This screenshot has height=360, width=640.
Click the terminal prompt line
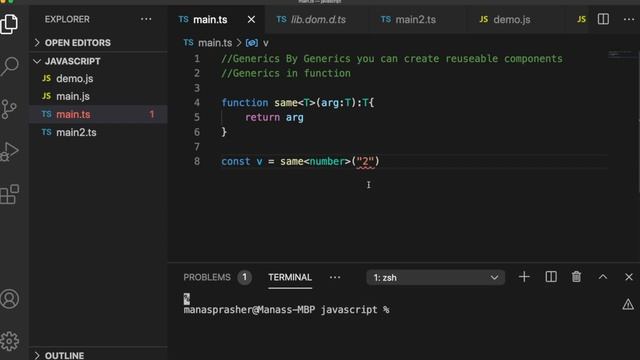tap(286, 309)
